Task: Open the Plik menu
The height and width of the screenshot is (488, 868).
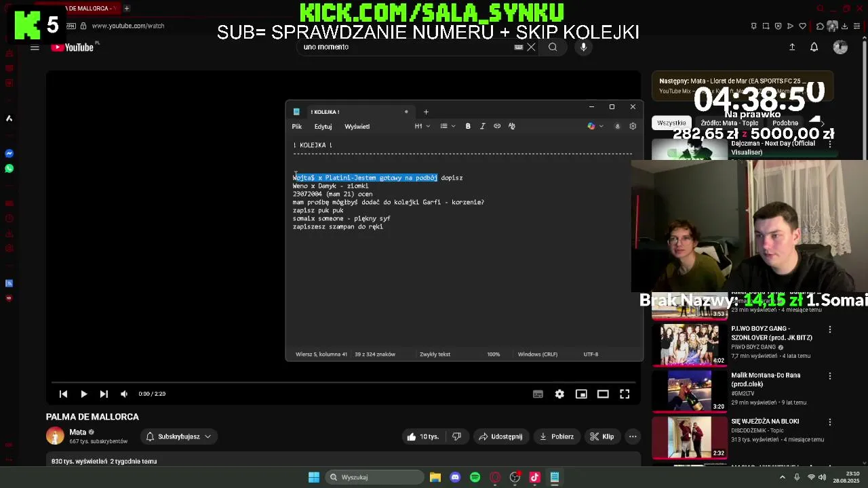Action: coord(297,127)
